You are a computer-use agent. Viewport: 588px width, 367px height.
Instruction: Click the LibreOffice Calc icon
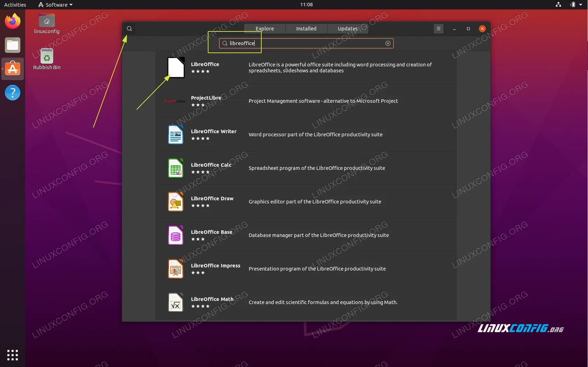pyautogui.click(x=176, y=168)
